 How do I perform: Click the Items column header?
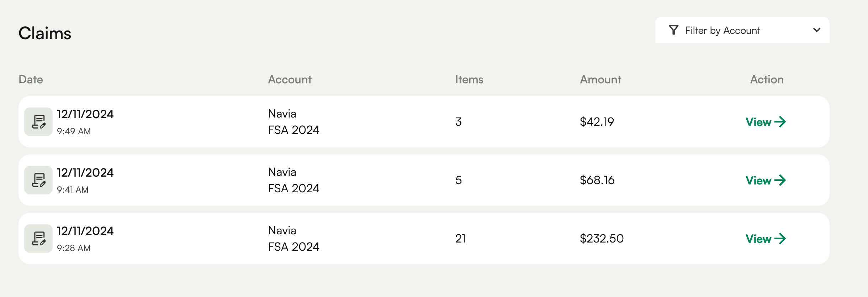click(469, 79)
